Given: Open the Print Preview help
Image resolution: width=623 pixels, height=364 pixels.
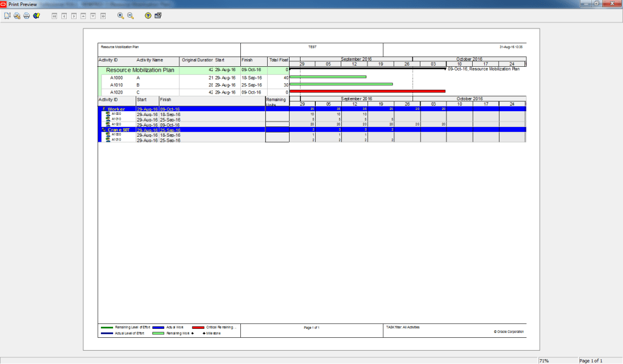Looking at the screenshot, I should click(147, 16).
